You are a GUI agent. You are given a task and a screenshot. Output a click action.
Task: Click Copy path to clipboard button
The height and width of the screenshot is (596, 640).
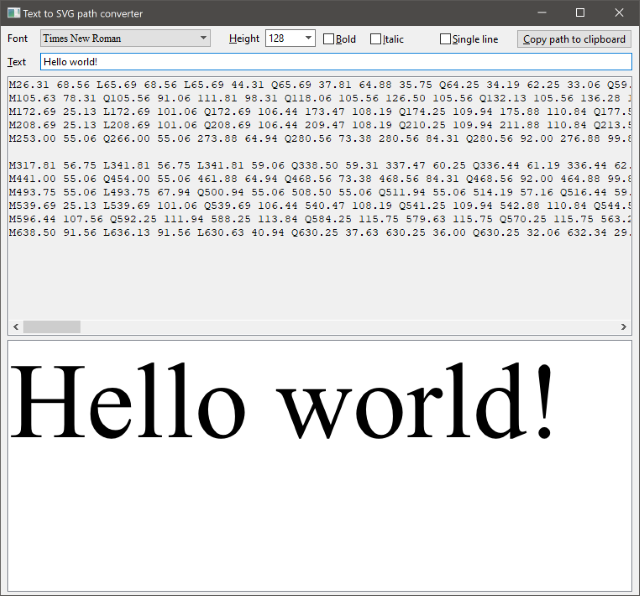[574, 39]
